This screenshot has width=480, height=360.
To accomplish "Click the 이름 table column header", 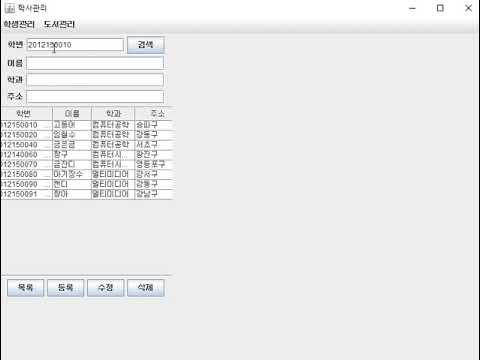I will tap(72, 113).
